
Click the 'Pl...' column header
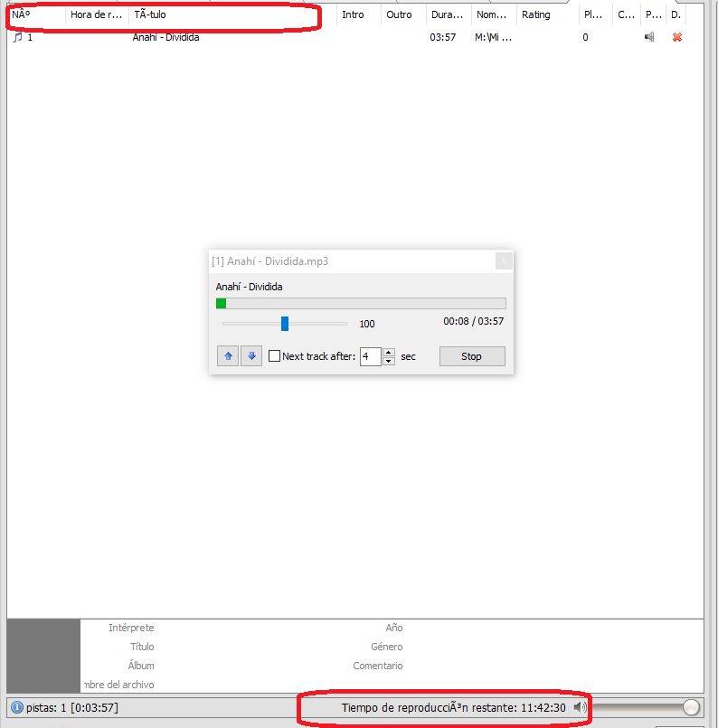click(x=595, y=14)
